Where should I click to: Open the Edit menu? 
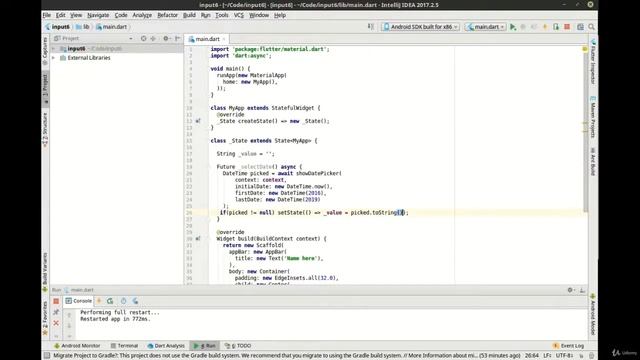[x=60, y=15]
